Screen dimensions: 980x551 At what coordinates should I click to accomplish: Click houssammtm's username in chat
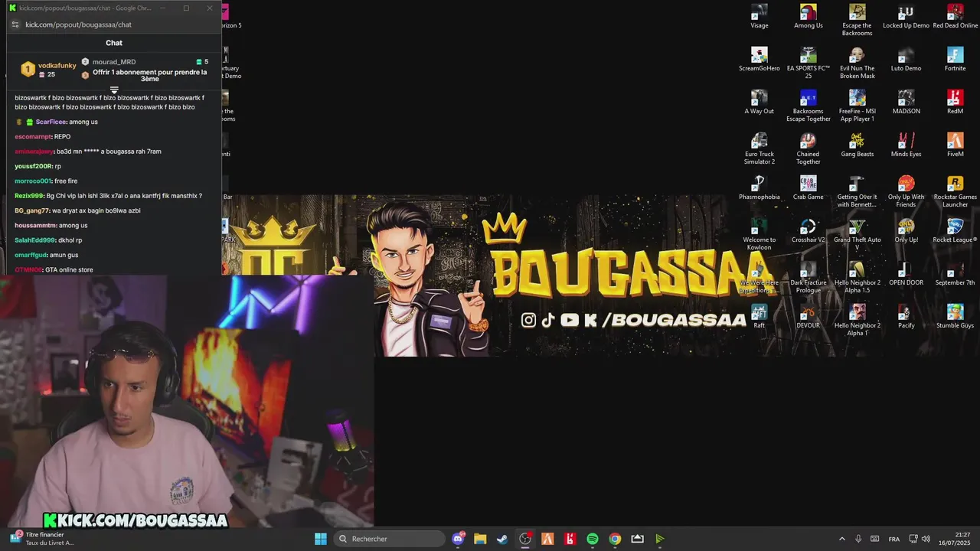pos(35,226)
